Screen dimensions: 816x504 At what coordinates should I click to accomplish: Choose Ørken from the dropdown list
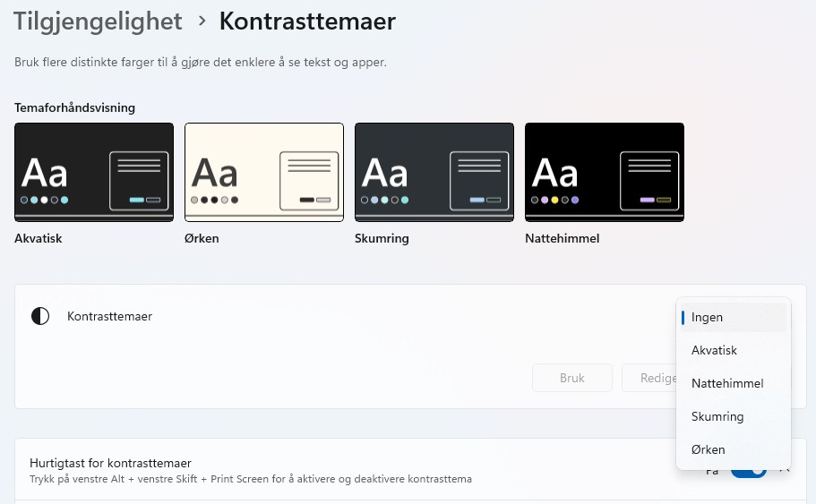point(734,450)
